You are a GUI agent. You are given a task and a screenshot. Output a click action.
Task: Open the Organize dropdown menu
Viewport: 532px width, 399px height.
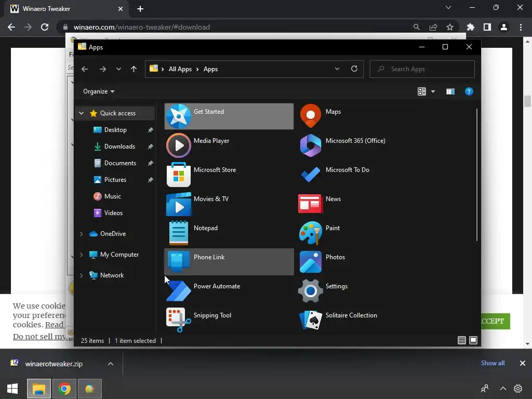tap(99, 91)
